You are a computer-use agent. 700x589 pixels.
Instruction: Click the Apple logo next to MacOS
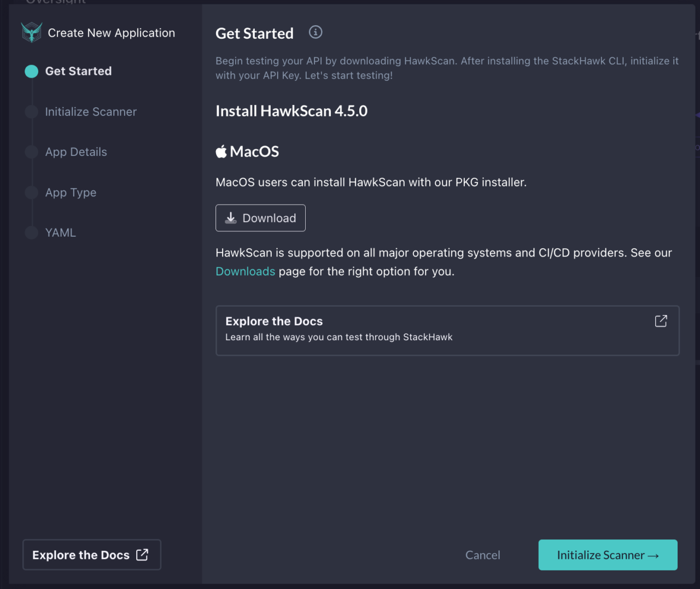point(221,151)
